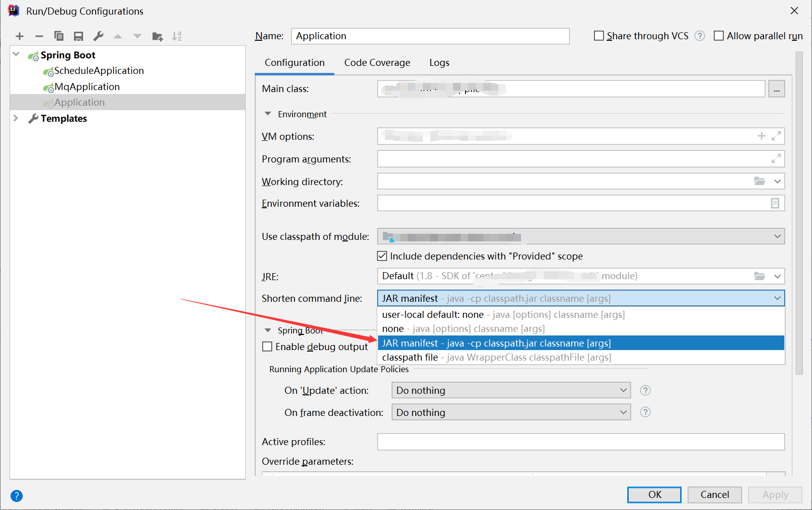Toggle the Enable debug output checkbox
Image resolution: width=812 pixels, height=510 pixels.
point(267,347)
